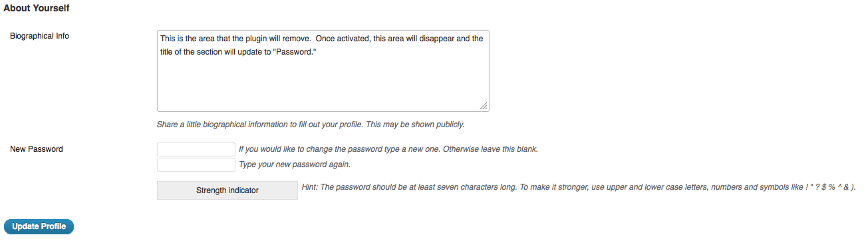Click the Biographical Info label
The image size is (868, 243).
click(x=39, y=36)
